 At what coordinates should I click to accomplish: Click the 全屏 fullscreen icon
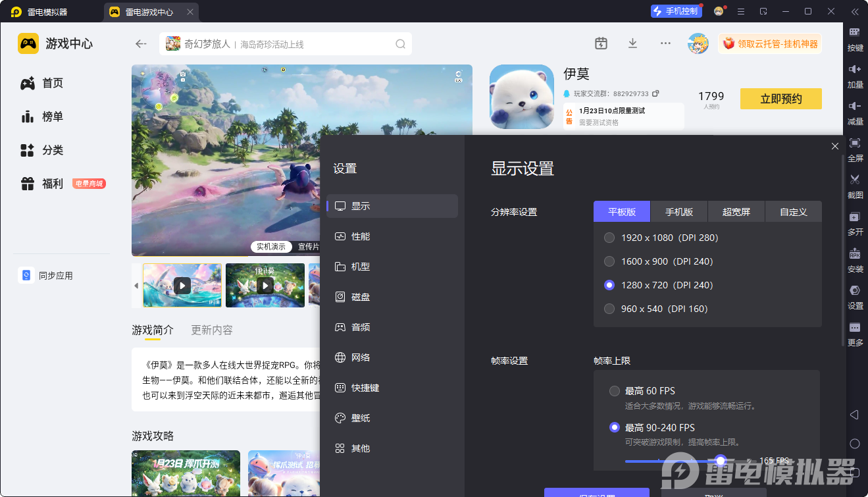pyautogui.click(x=855, y=143)
